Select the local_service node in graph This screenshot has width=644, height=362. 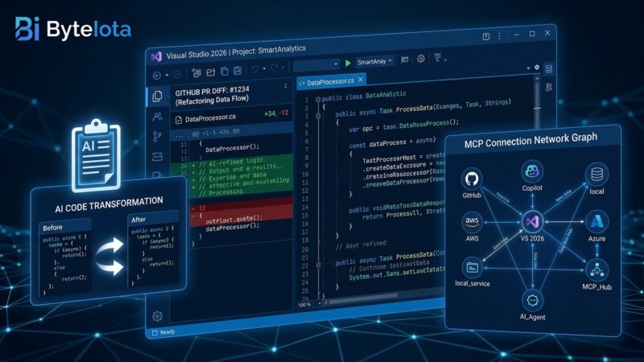click(x=473, y=268)
